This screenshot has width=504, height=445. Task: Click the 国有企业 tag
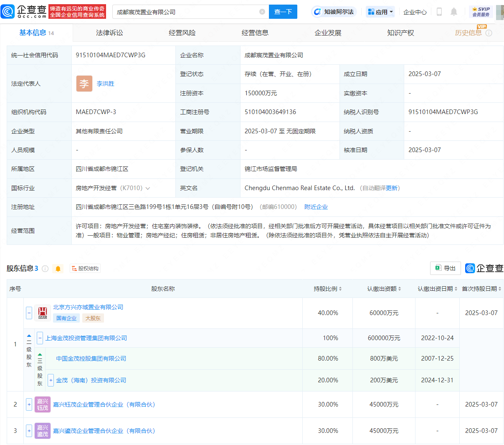[x=66, y=318]
